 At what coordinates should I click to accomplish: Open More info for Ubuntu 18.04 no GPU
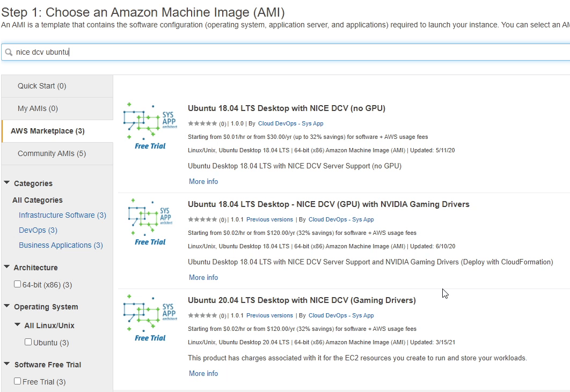click(x=203, y=181)
